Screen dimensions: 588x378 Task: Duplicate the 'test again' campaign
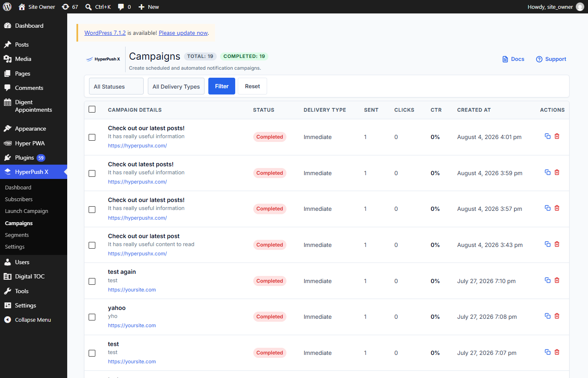click(548, 280)
